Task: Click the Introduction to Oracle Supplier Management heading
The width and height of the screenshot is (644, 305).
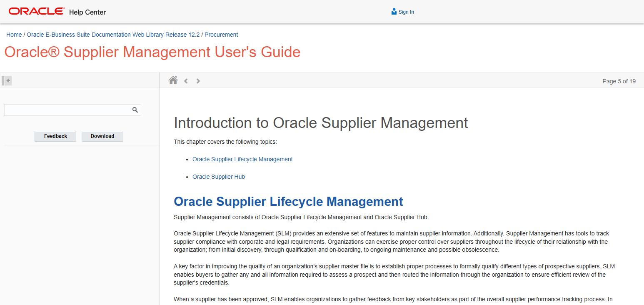Action: 321,123
